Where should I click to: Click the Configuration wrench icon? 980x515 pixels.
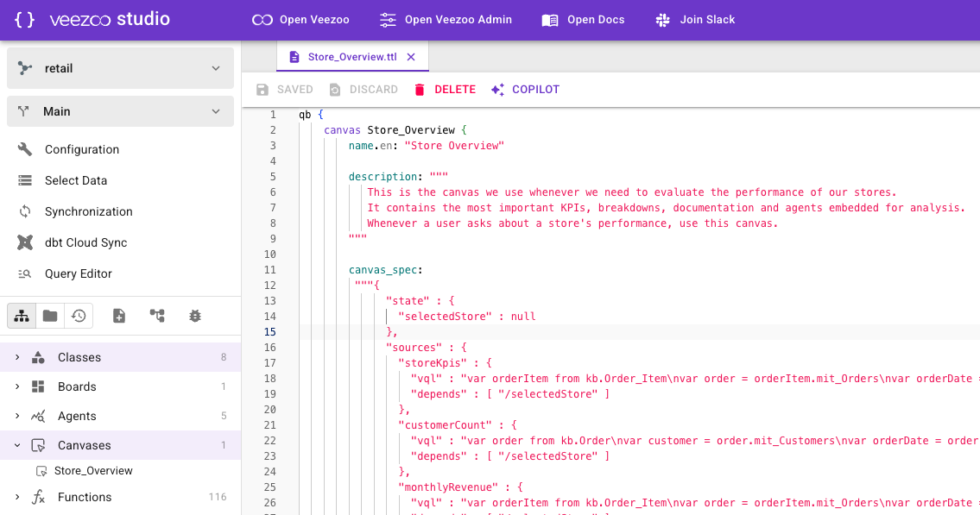[25, 149]
